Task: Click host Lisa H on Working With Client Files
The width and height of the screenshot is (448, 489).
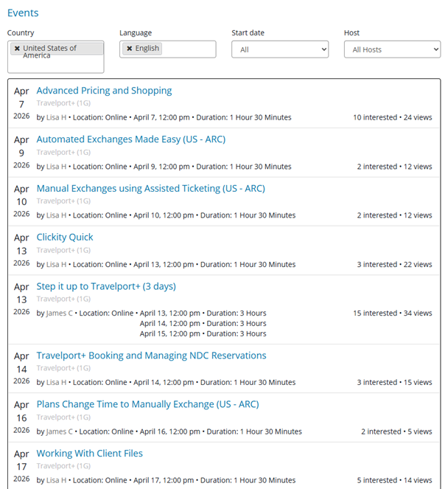Action: coord(57,480)
